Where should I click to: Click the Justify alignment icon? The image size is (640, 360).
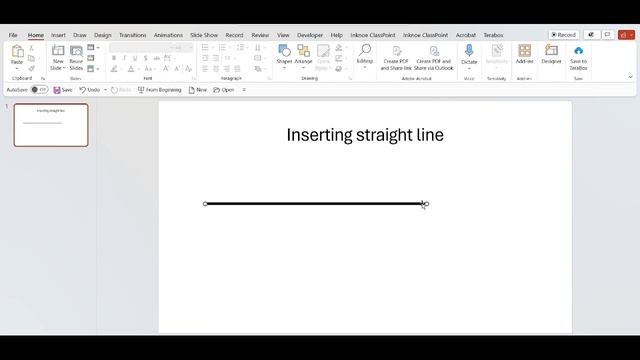click(237, 69)
